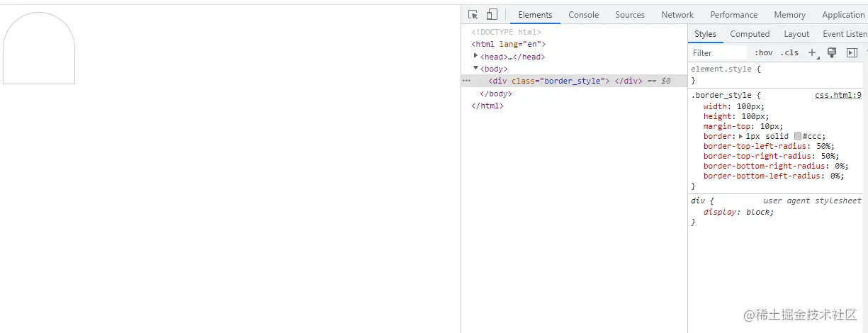Click the styles Filter input field

coord(718,53)
